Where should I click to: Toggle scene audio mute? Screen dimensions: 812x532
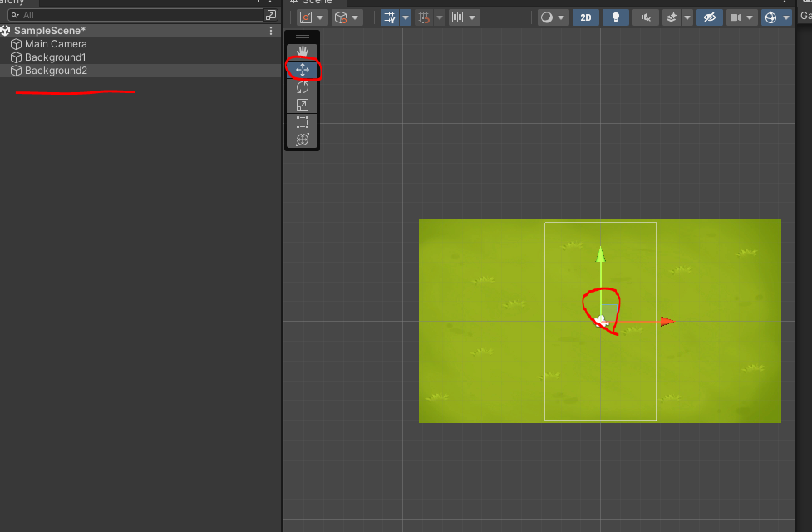pos(645,17)
